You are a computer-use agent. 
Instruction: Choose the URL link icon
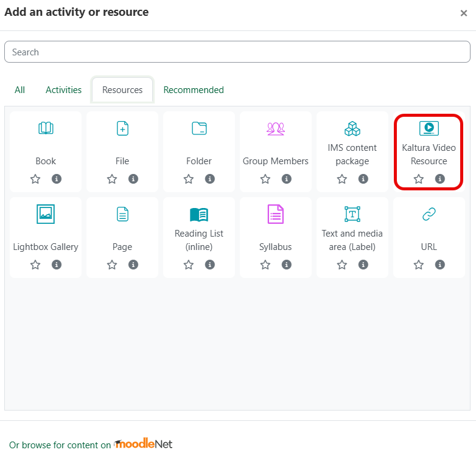pos(429,214)
